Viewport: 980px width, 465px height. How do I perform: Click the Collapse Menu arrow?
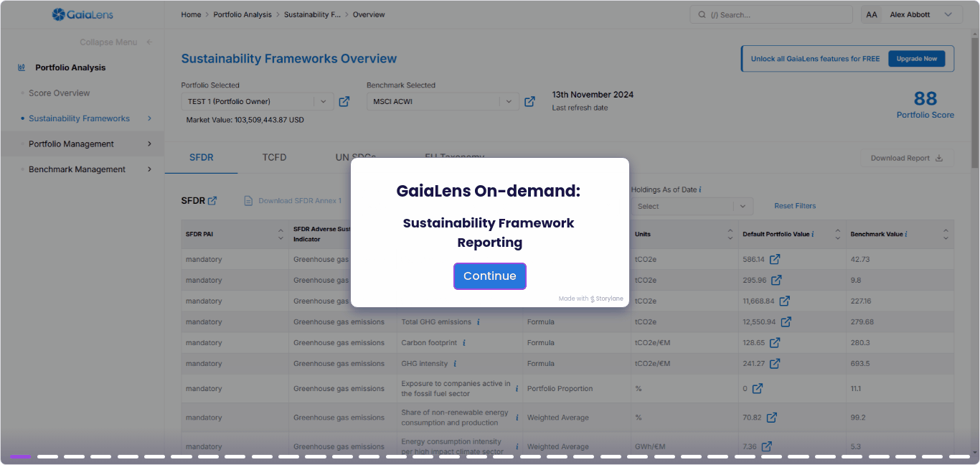tap(149, 42)
